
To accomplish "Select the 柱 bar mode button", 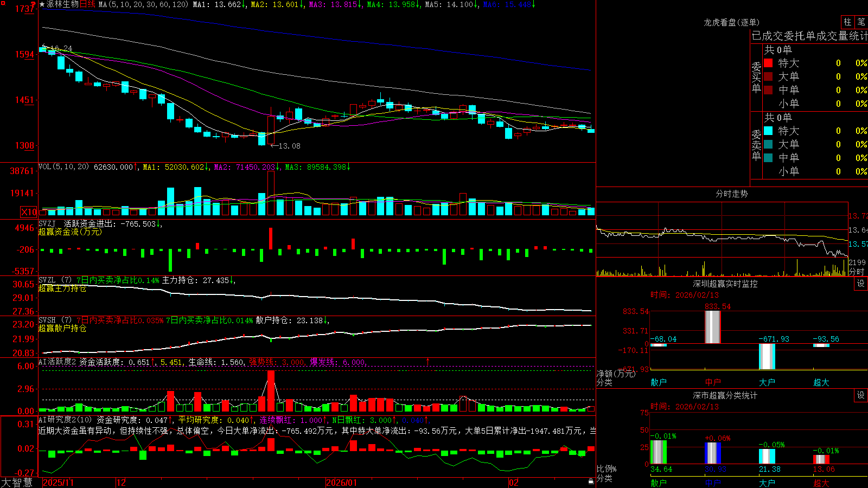I will point(847,22).
